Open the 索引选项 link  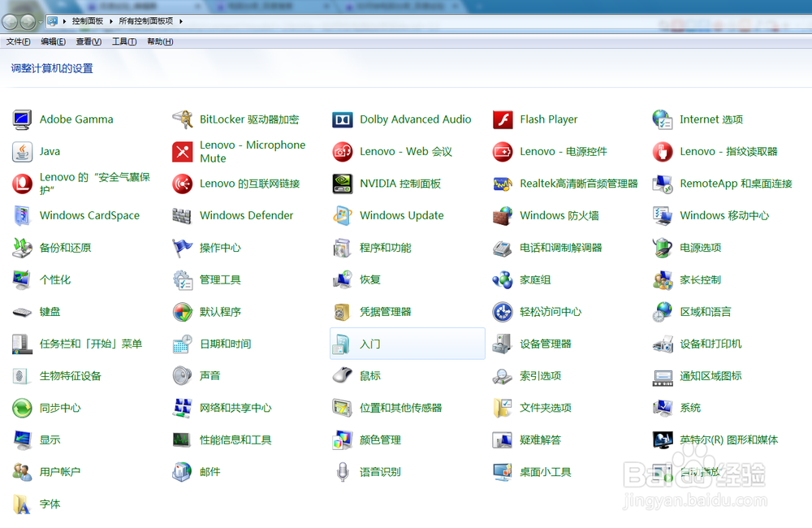point(540,375)
